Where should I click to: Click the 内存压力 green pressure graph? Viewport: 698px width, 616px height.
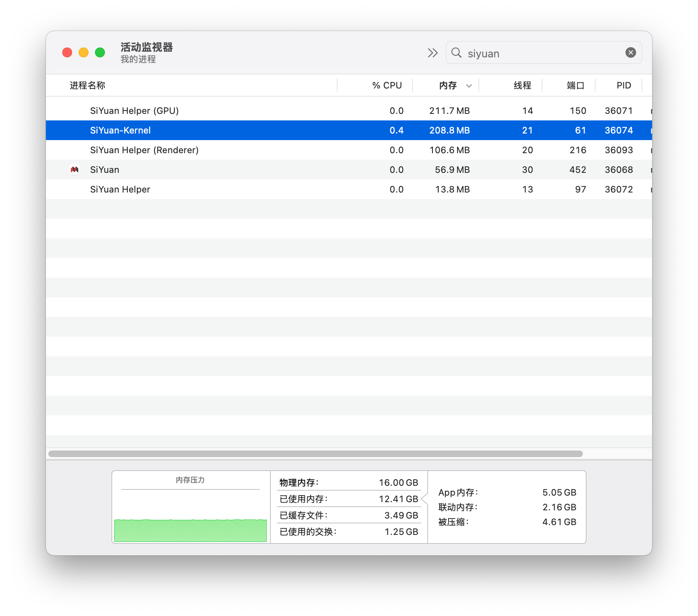click(190, 530)
